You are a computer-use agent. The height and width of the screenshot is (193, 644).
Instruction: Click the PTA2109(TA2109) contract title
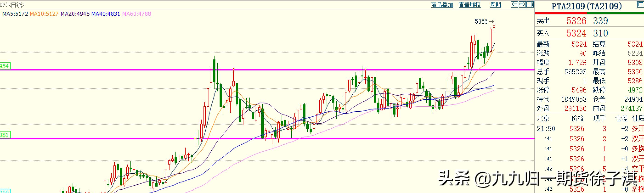(x=587, y=6)
